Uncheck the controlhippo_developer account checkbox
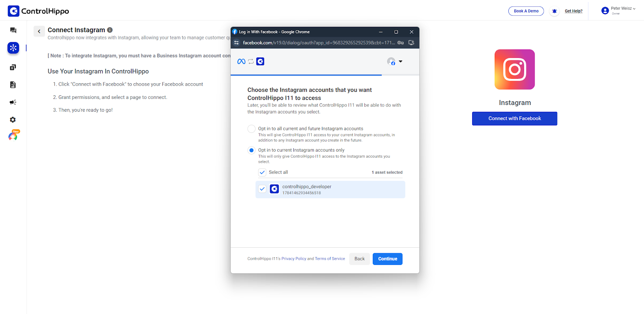Viewport: 644px width, 314px height. [x=262, y=189]
